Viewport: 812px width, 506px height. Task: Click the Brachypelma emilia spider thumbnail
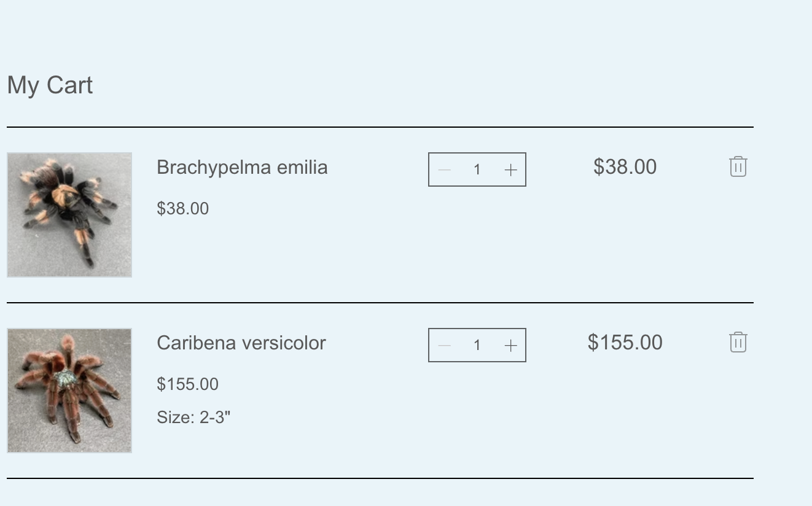coord(69,214)
